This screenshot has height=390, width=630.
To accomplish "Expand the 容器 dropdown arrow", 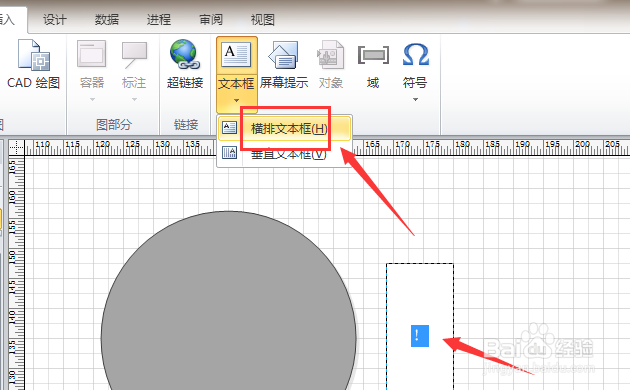I will tap(92, 99).
